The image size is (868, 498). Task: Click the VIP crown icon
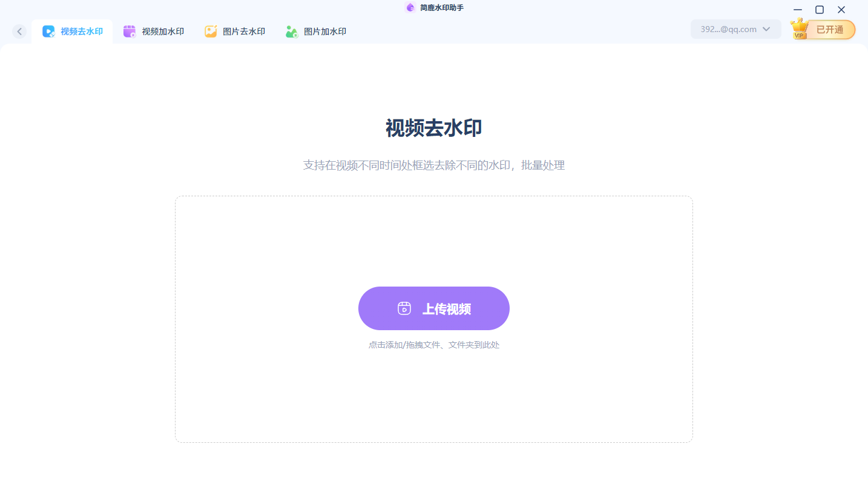click(x=800, y=28)
